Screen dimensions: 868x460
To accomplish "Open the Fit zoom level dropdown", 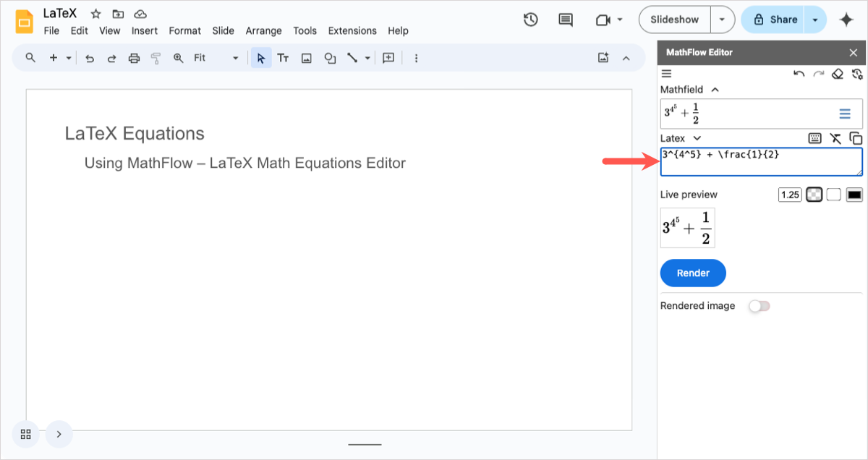I will coord(216,58).
